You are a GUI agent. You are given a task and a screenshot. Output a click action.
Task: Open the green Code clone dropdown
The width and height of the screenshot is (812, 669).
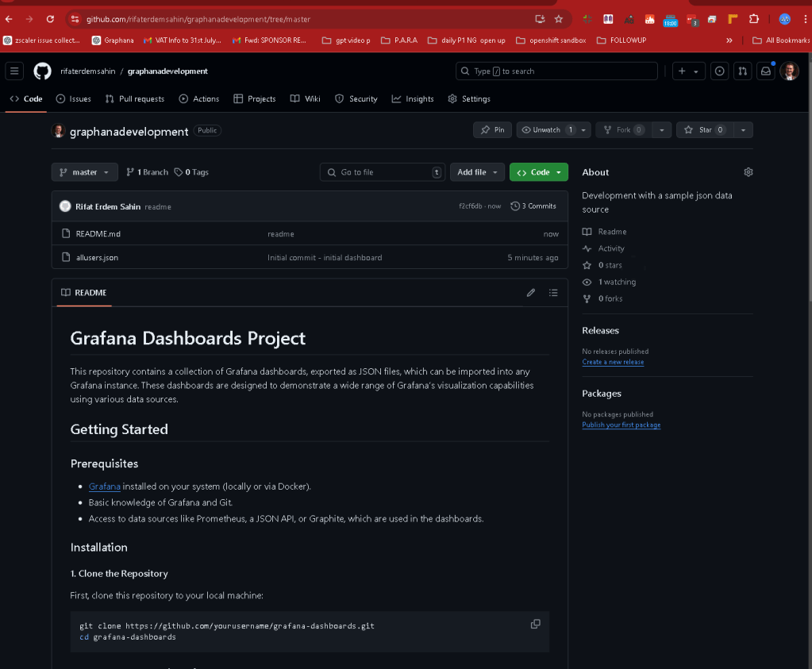coord(539,172)
